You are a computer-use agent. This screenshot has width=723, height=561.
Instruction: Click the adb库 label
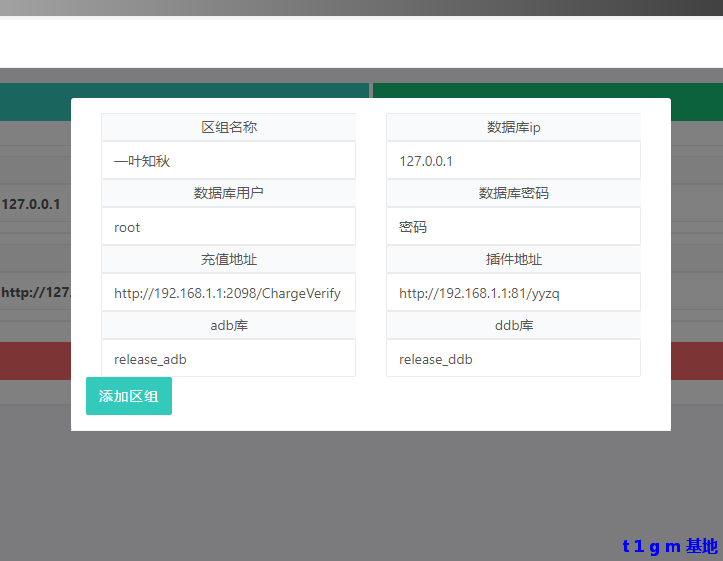click(x=229, y=325)
